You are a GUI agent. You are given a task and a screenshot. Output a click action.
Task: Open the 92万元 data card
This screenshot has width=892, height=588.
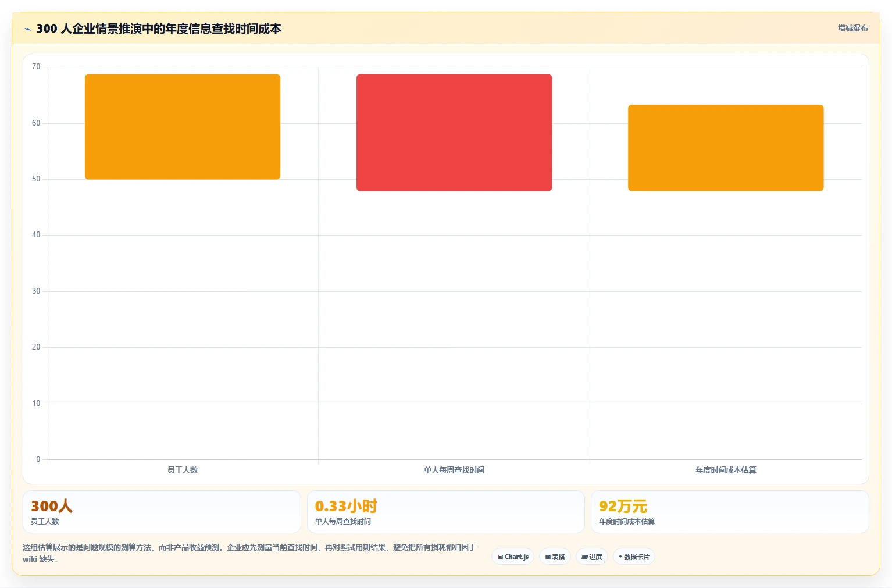point(730,512)
